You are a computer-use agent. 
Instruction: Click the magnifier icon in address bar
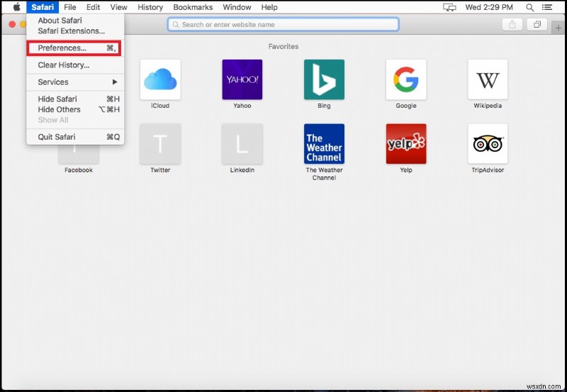click(176, 25)
